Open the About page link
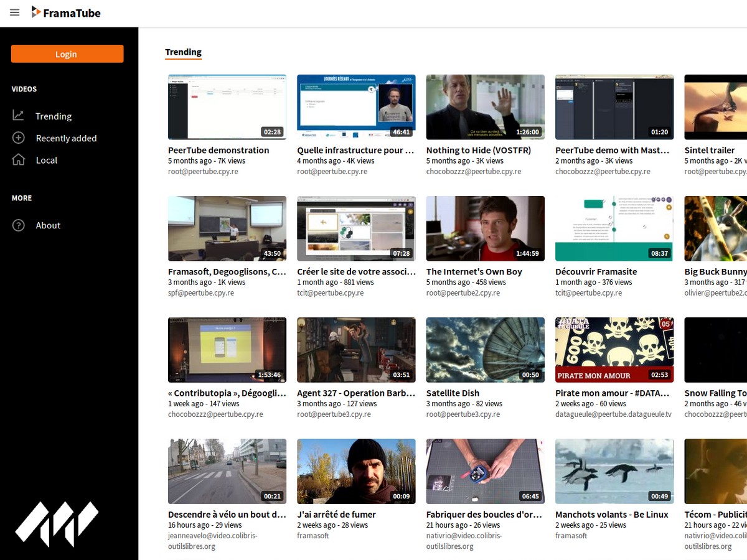Image resolution: width=747 pixels, height=560 pixels. [48, 225]
